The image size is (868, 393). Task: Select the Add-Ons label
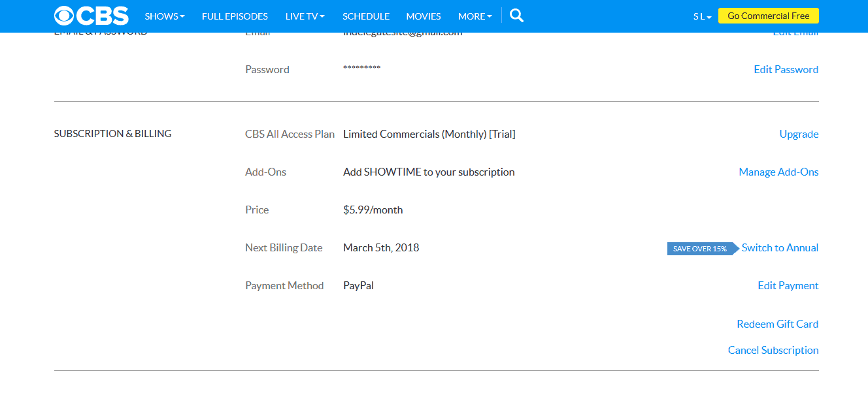click(265, 172)
